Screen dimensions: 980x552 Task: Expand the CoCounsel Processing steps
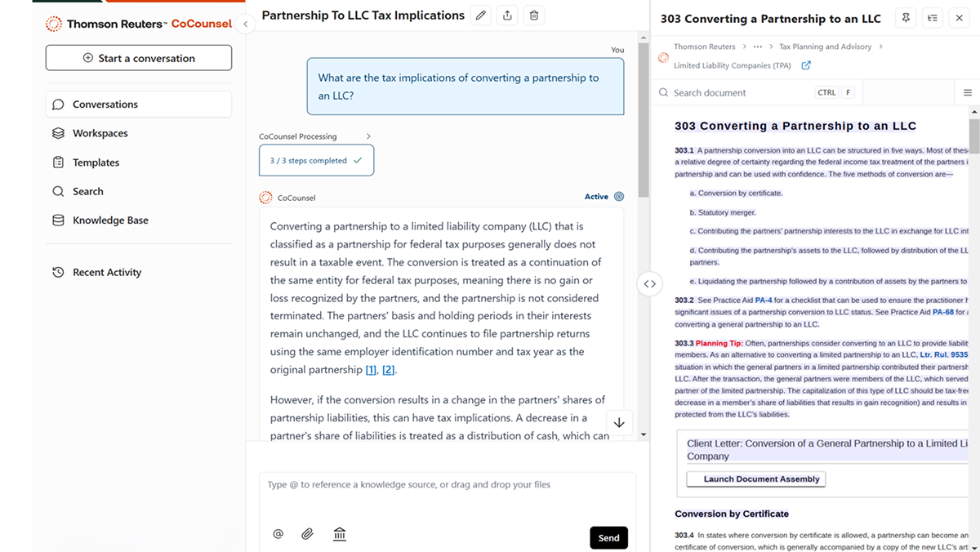[x=368, y=136]
